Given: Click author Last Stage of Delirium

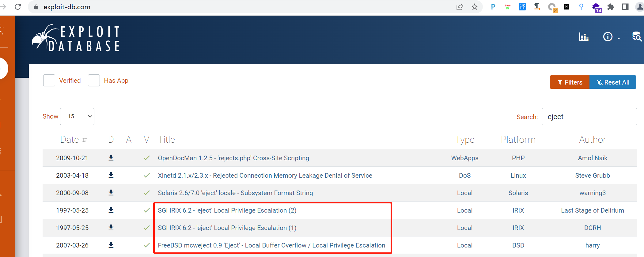Looking at the screenshot, I should click(593, 210).
